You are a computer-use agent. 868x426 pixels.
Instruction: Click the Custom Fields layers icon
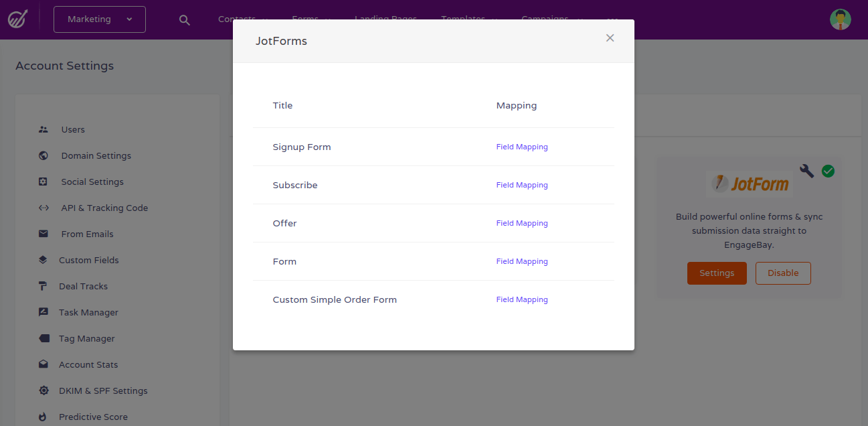pyautogui.click(x=44, y=260)
